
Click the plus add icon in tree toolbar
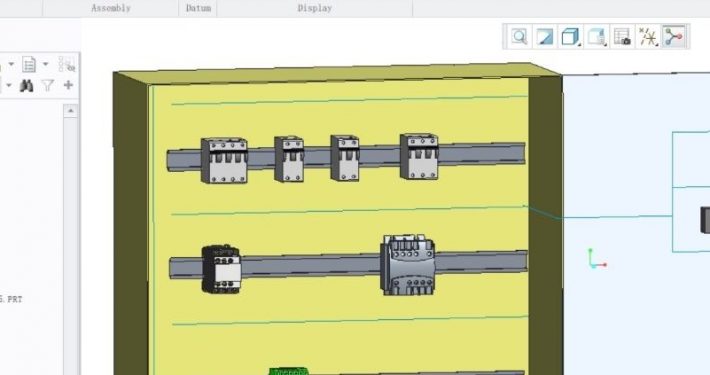(68, 85)
